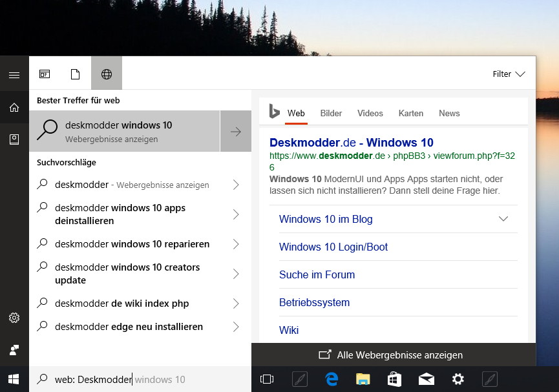Click the green deskmodder.de viewforum URL
The width and height of the screenshot is (559, 392).
pos(392,161)
